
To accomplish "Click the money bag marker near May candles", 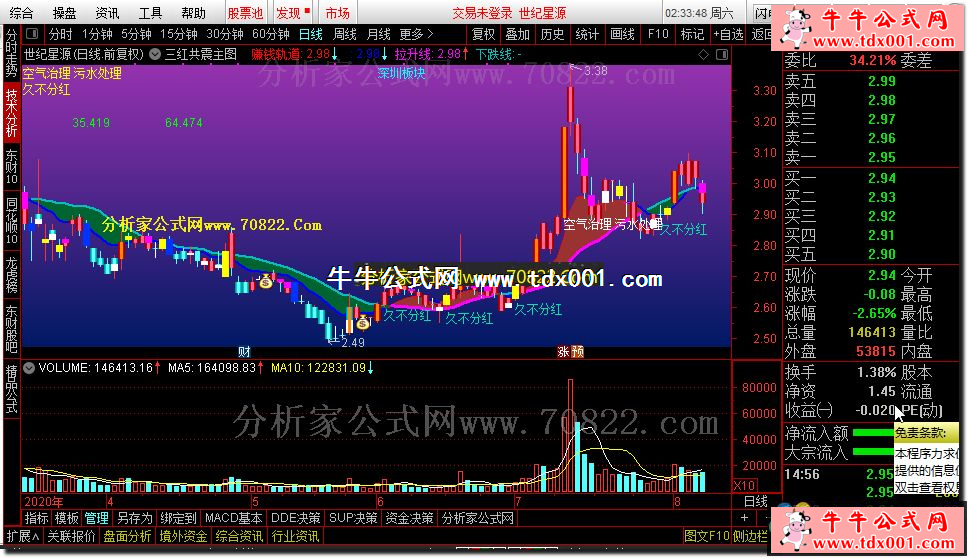I will pyautogui.click(x=266, y=282).
